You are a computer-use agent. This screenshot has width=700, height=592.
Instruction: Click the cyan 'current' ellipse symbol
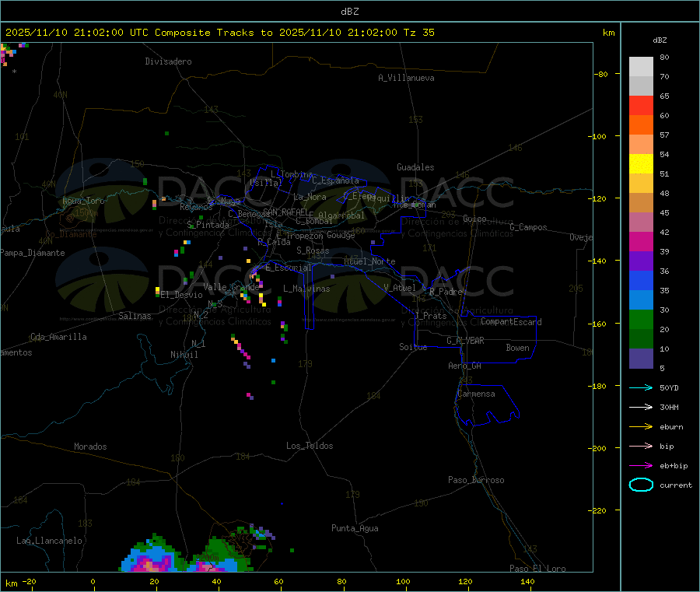click(641, 485)
